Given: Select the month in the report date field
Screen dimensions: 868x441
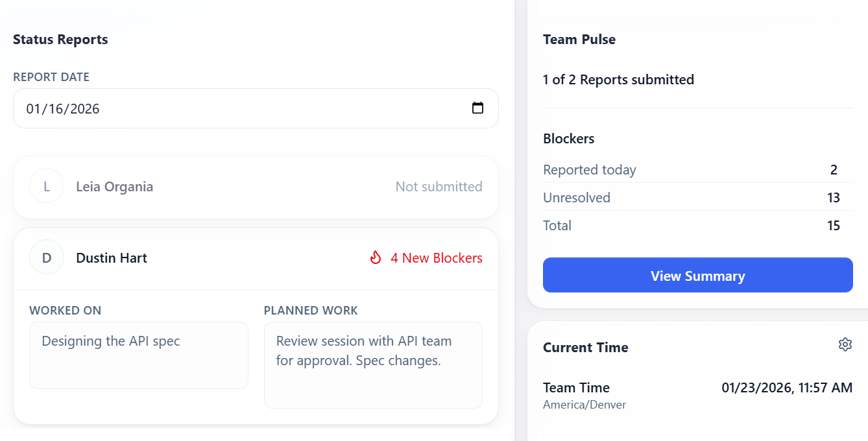Looking at the screenshot, I should tap(34, 109).
